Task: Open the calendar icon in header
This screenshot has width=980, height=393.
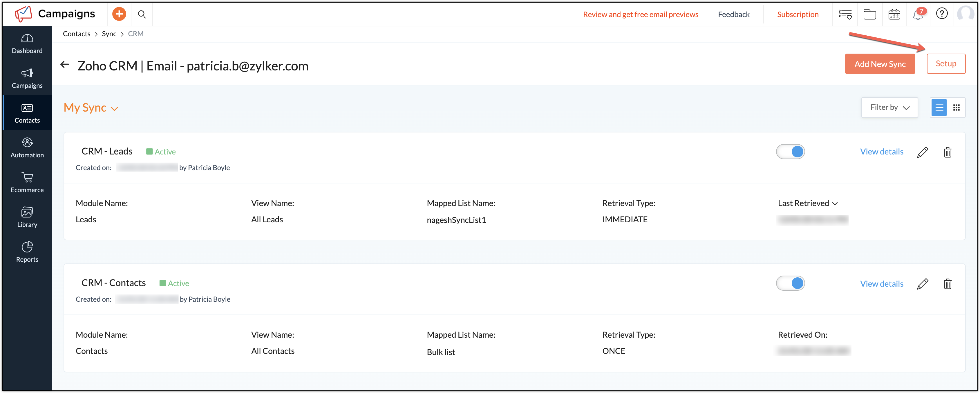Action: coord(894,14)
